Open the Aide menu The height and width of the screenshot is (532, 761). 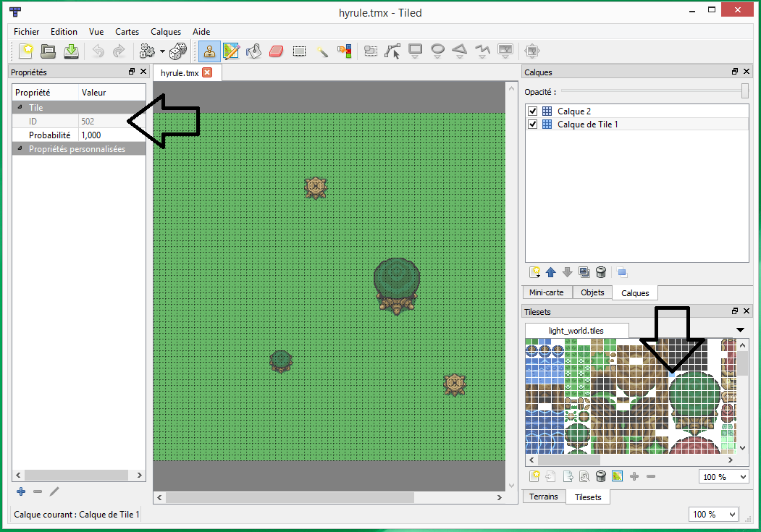tap(201, 32)
